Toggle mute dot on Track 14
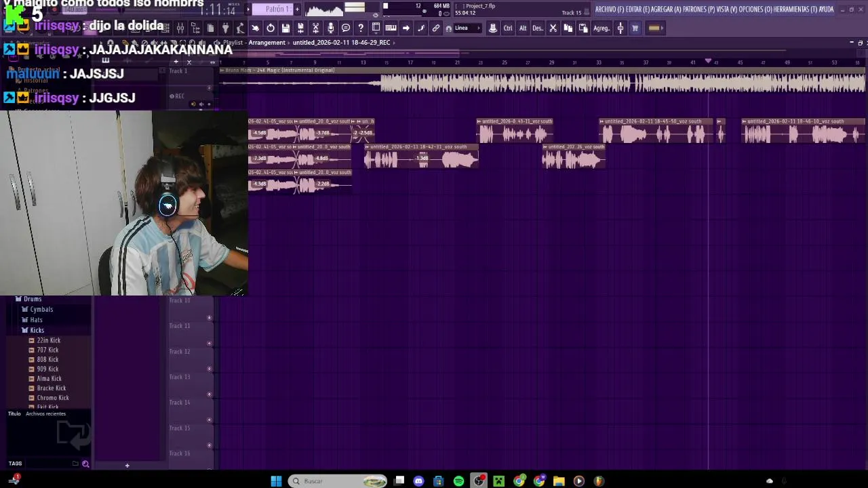This screenshot has height=488, width=868. (209, 420)
